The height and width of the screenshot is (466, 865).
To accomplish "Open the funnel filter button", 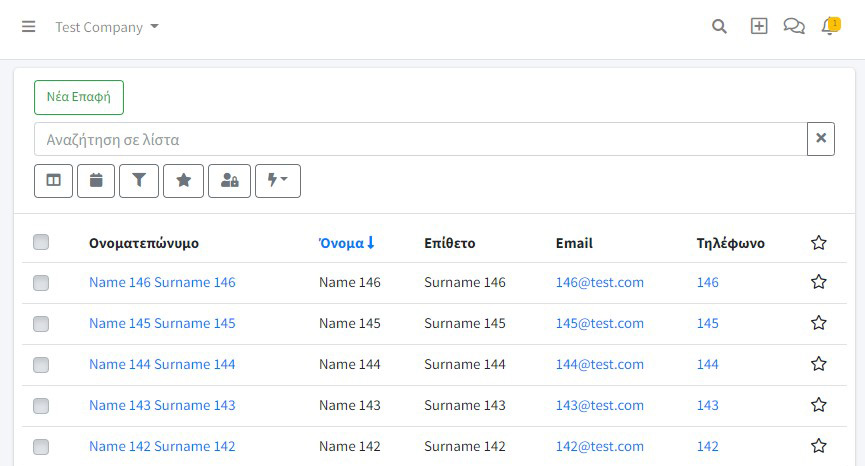I will coord(139,181).
